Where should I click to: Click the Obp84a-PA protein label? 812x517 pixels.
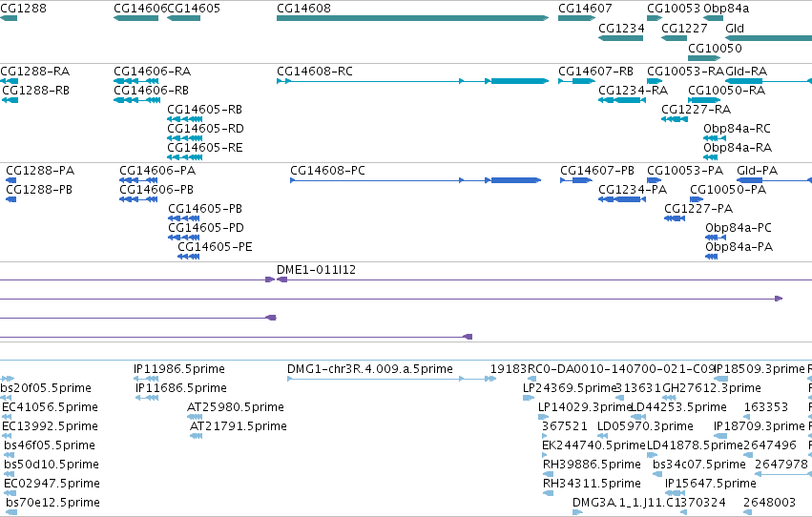739,247
